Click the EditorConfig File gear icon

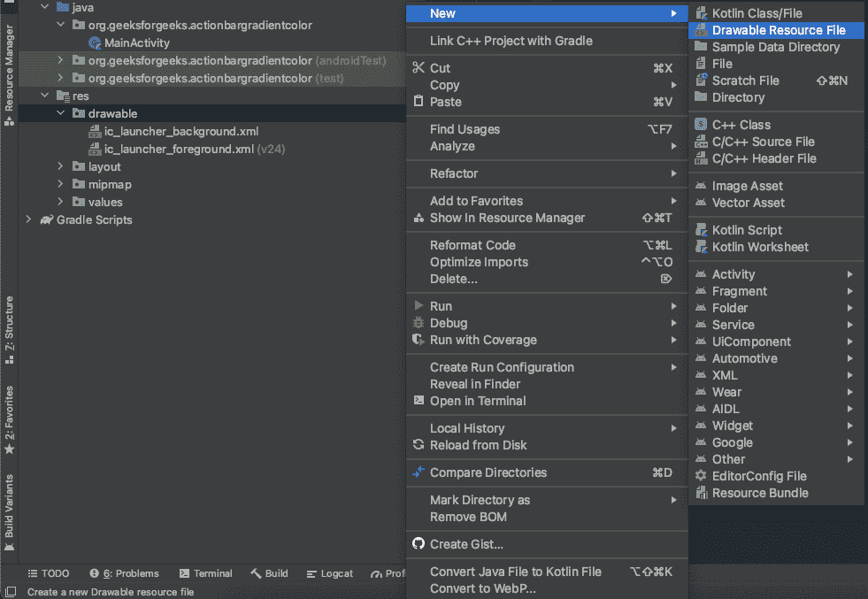[x=701, y=476]
